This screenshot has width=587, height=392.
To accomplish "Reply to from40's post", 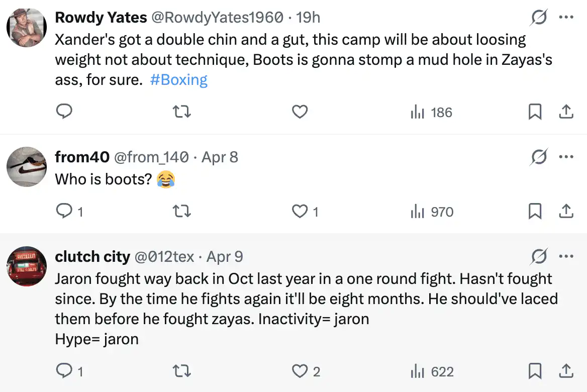I will [63, 212].
